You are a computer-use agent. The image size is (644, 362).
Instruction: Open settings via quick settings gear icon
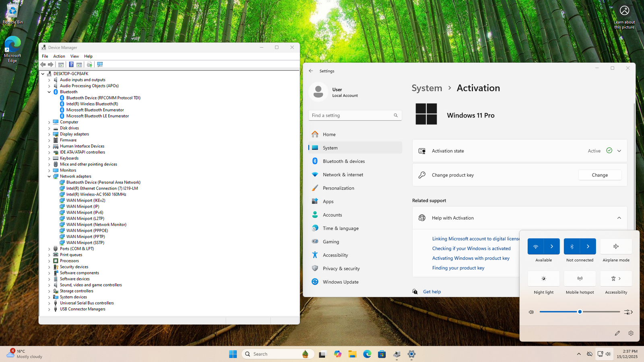[631, 333]
